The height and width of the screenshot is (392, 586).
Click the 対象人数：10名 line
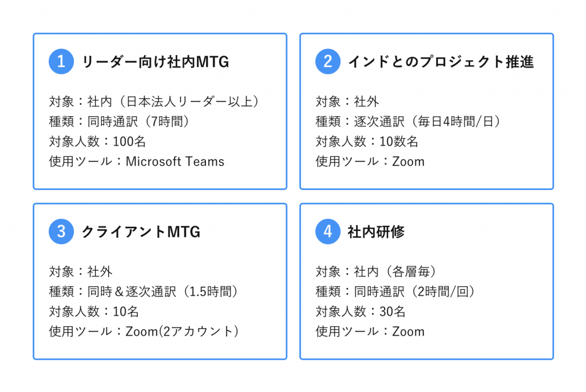[x=94, y=312]
